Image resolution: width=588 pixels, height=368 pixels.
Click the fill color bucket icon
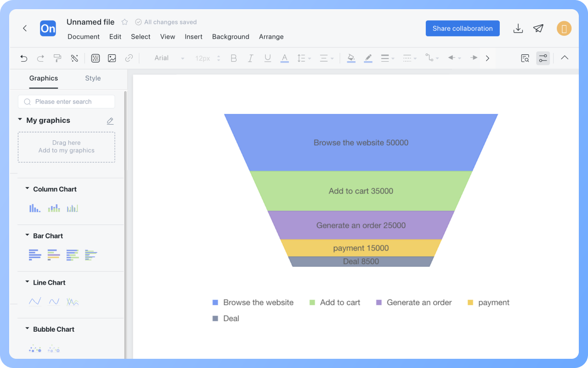[351, 58]
